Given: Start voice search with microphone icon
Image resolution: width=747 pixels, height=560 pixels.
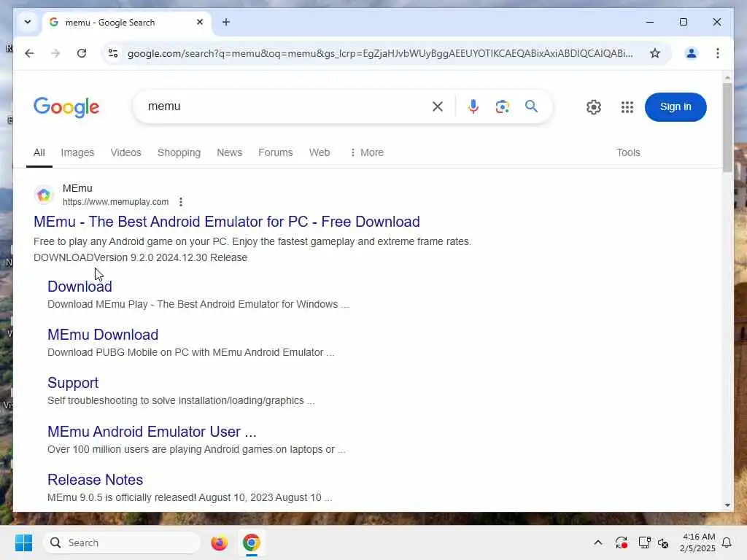Looking at the screenshot, I should coord(473,106).
